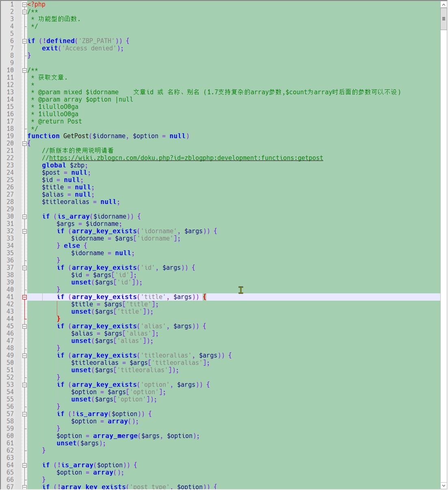Click '@param array $option' on line 14
448x490 pixels.
(74, 100)
